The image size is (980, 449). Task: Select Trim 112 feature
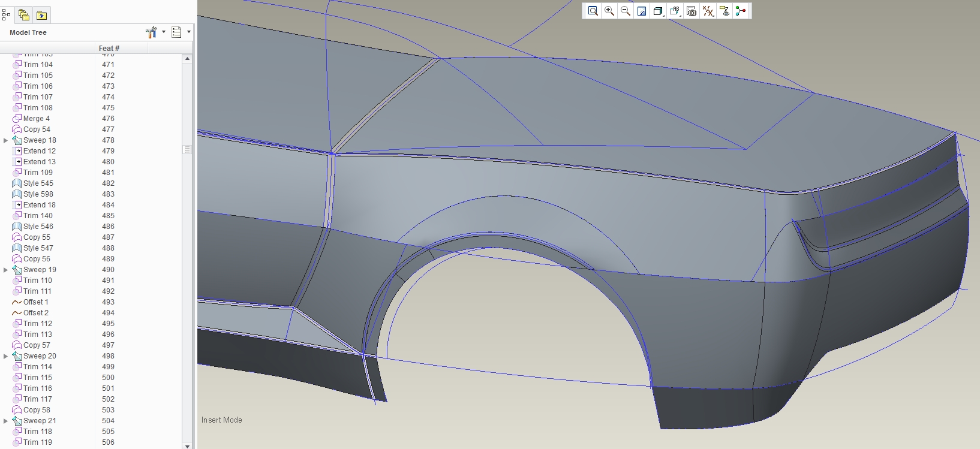click(38, 324)
